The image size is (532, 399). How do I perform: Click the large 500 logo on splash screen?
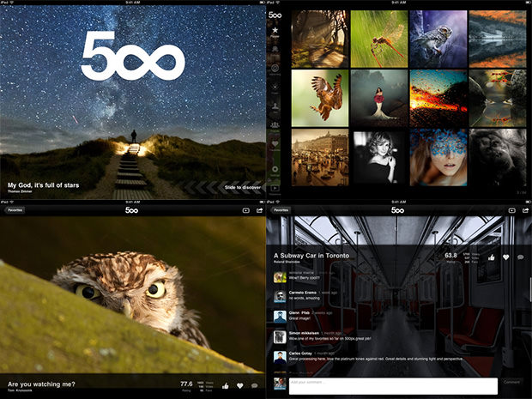[133, 56]
